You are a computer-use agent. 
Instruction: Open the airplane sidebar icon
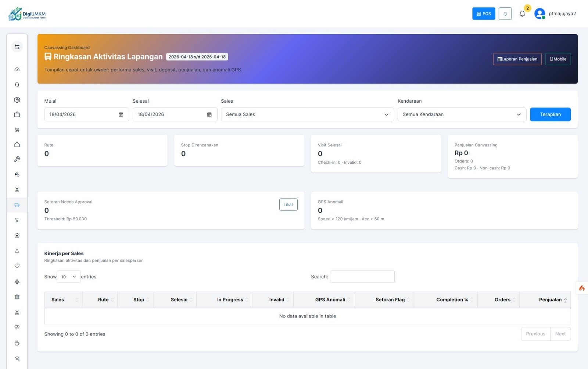coord(17,282)
